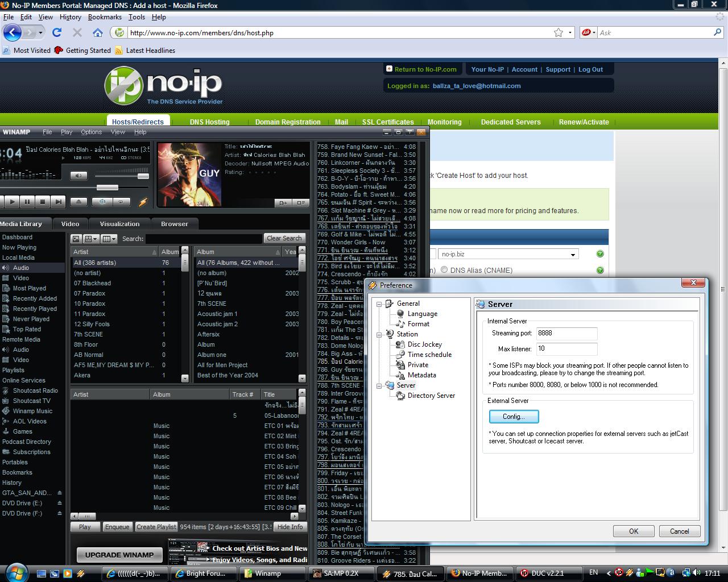Click the Winamp lightning bolt icon
This screenshot has width=728, height=582.
[x=143, y=202]
